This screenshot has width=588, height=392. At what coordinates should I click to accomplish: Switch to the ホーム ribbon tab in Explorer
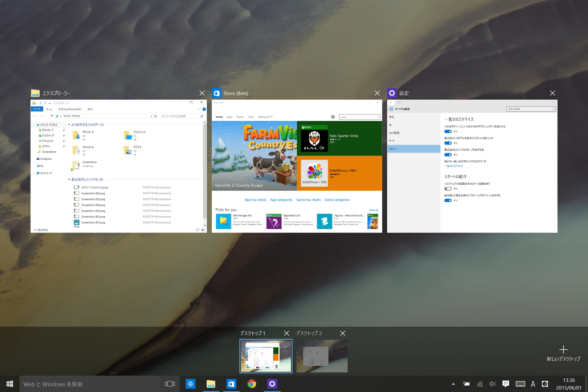[49, 109]
